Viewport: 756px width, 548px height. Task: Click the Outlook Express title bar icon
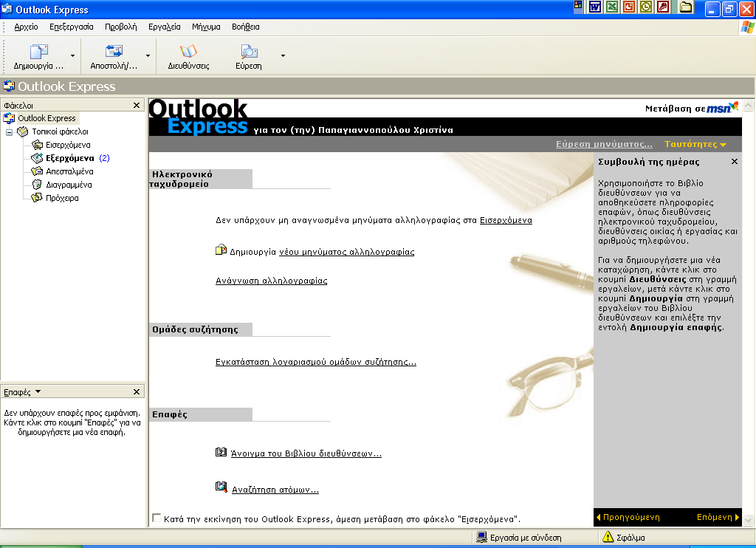7,9
